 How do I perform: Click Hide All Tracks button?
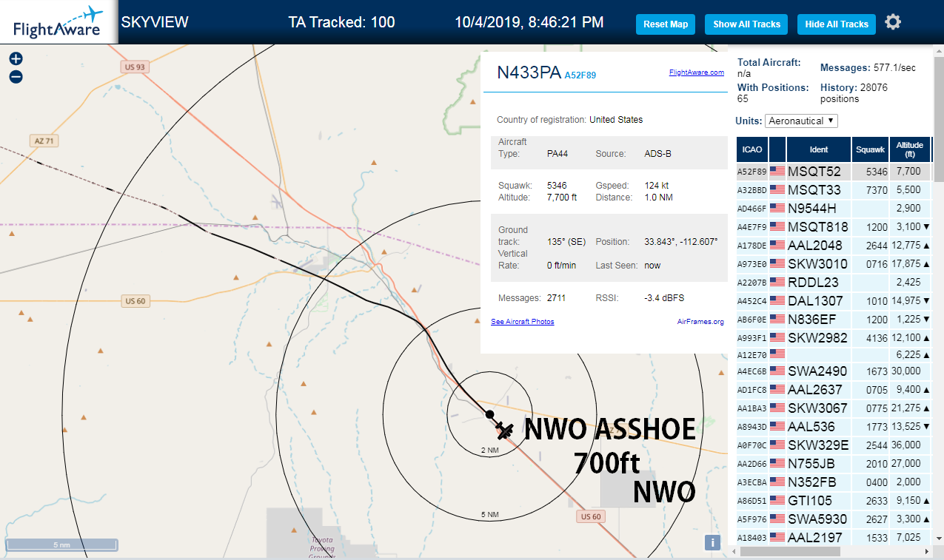coord(837,24)
